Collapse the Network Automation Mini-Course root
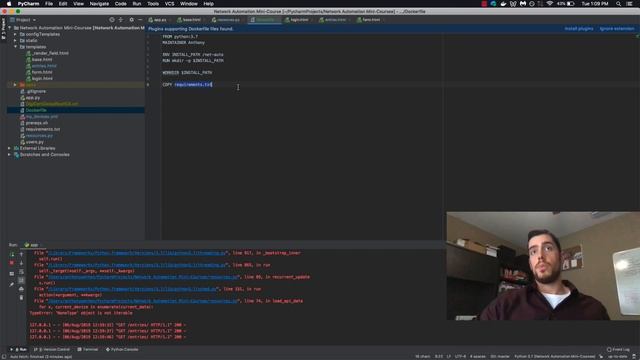This screenshot has width=640, height=360. 10,28
